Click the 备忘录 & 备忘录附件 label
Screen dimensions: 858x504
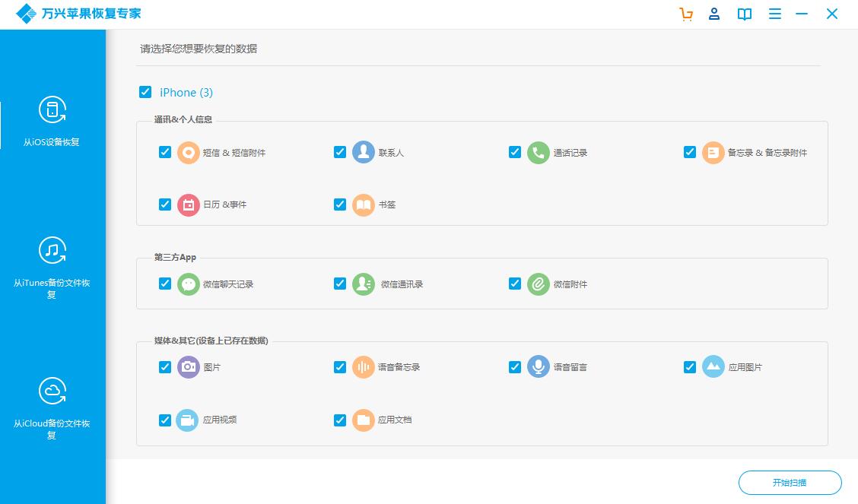(767, 153)
